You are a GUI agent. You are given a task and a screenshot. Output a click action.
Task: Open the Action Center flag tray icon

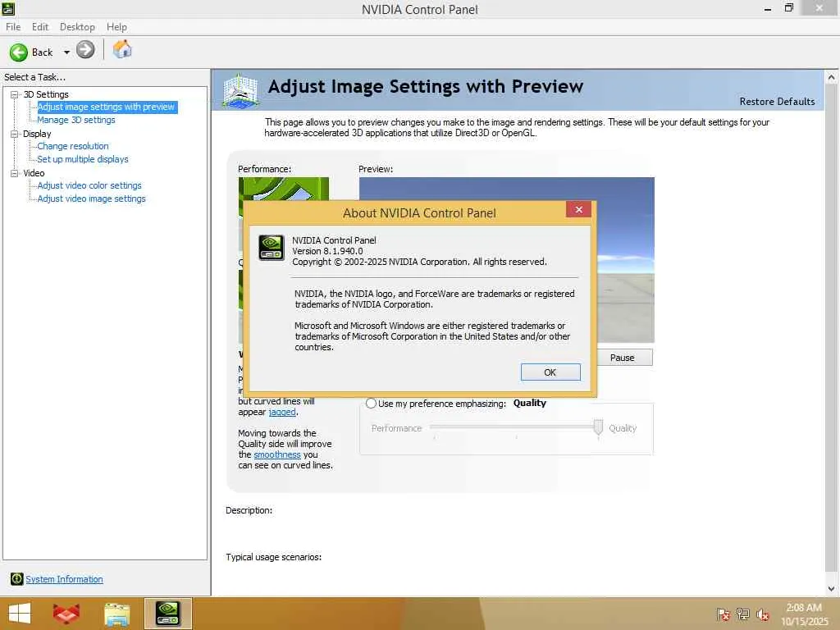coord(723,614)
